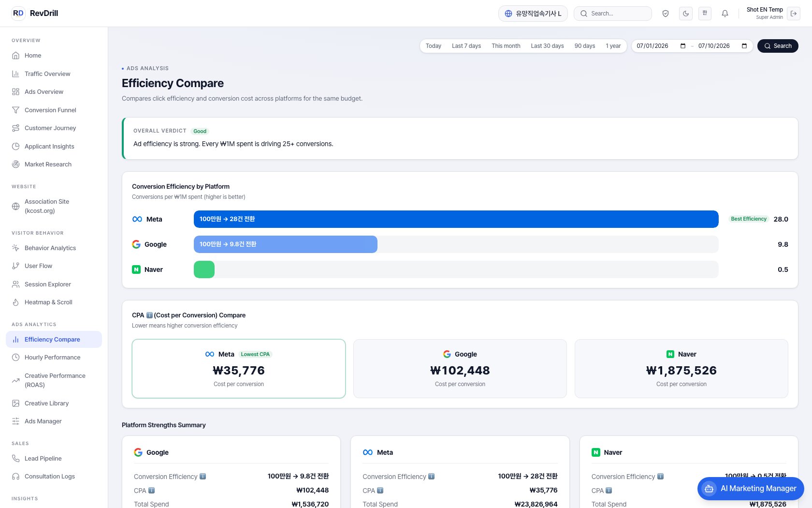The height and width of the screenshot is (508, 812).
Task: Click the CPA info icon in the Meta strengths card
Action: click(380, 491)
